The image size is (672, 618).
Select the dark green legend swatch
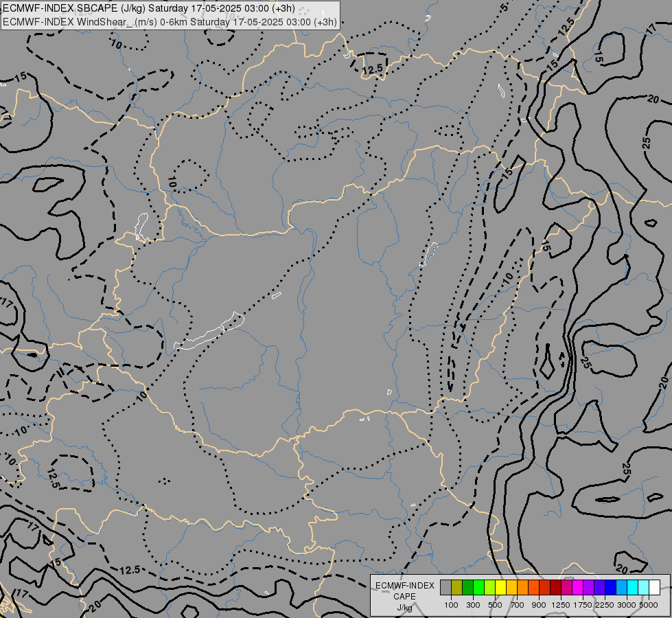[x=467, y=588]
